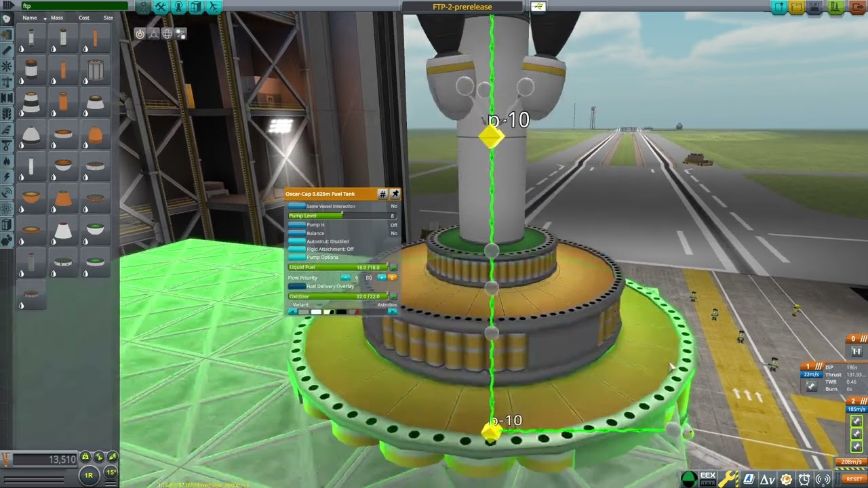Click the Oxidizer green arrow button
Screen dimensions: 868x488
393,296
